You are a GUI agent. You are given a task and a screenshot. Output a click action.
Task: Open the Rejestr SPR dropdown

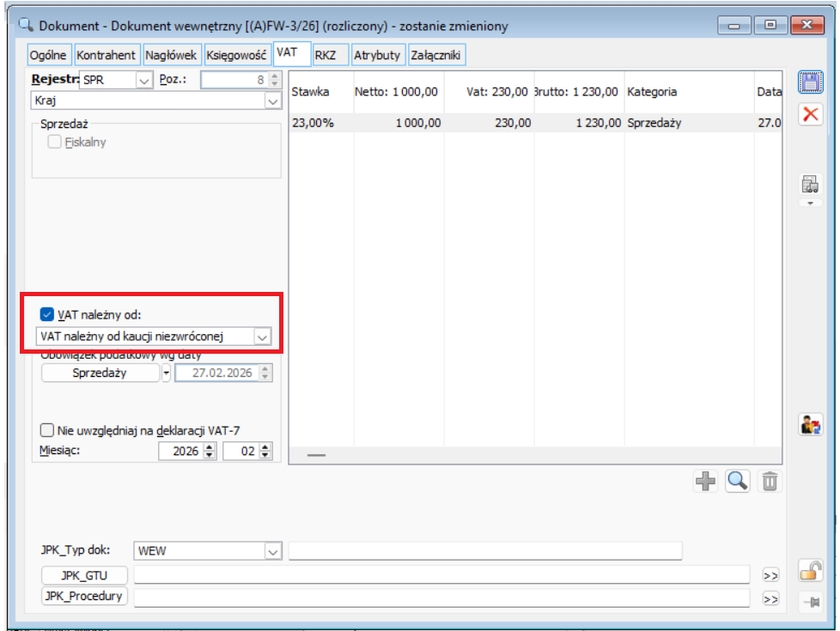click(143, 80)
